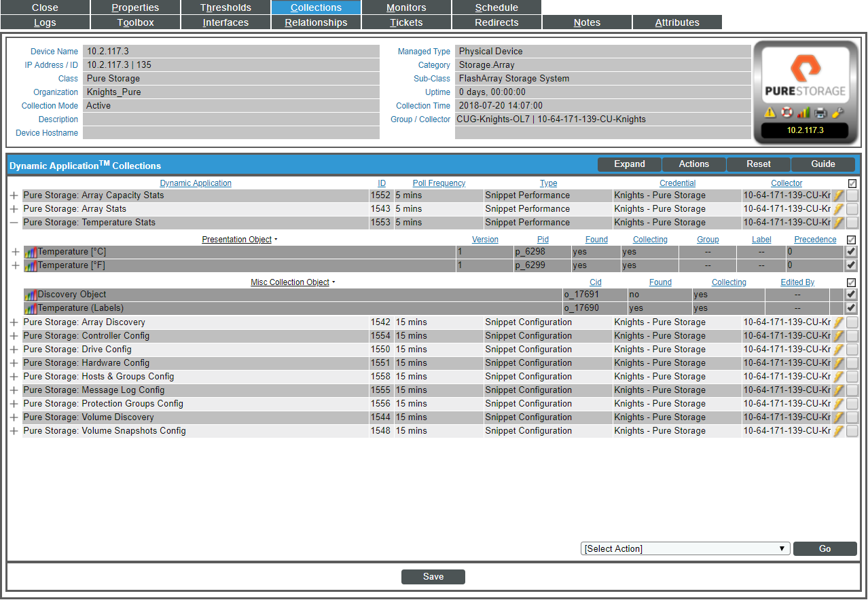
Task: Click the bar-graph performance icon on the device panel
Action: (x=803, y=113)
